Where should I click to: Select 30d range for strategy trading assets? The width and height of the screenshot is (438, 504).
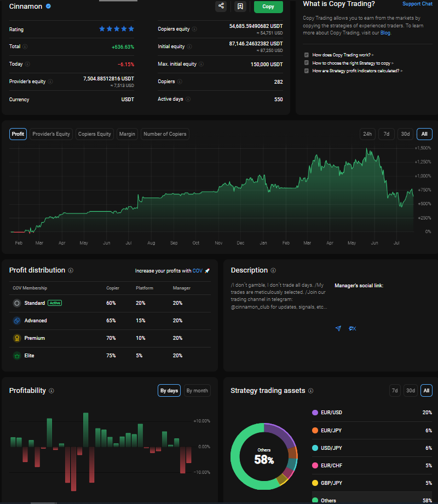point(410,391)
